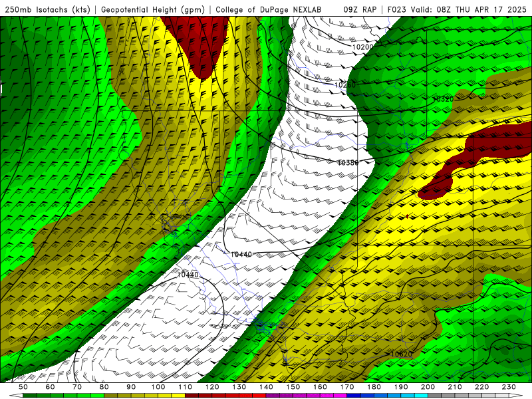Click the '230' knots scale label
This screenshot has width=532, height=399.
(x=509, y=387)
